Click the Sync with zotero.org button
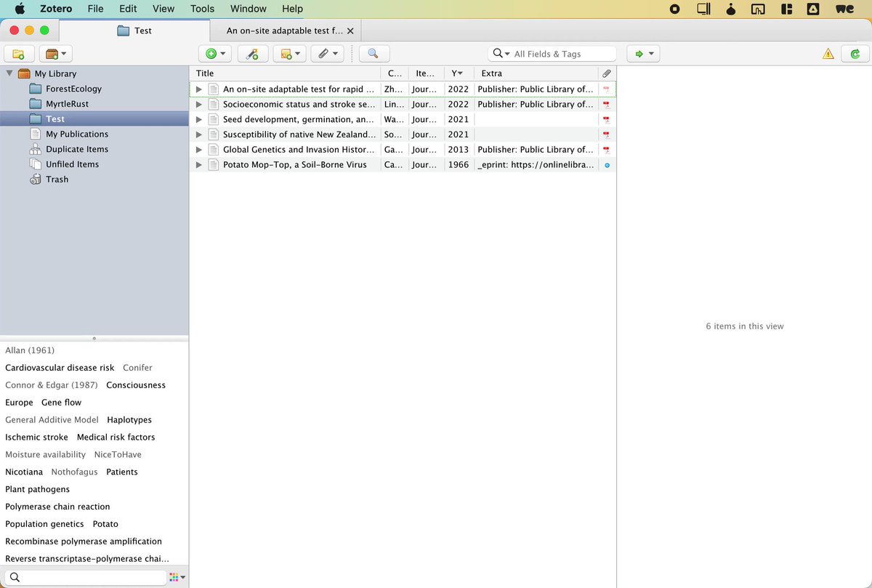872x588 pixels. (855, 54)
